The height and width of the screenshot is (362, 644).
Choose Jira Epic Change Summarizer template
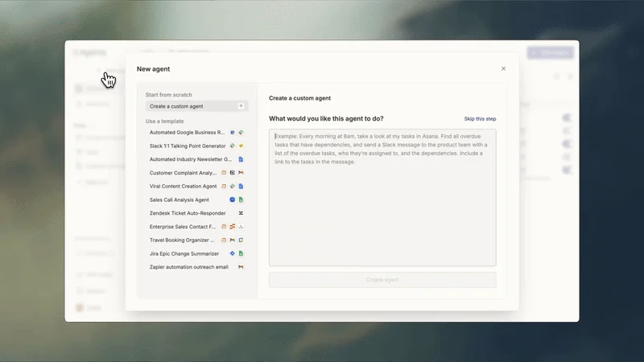(196, 253)
